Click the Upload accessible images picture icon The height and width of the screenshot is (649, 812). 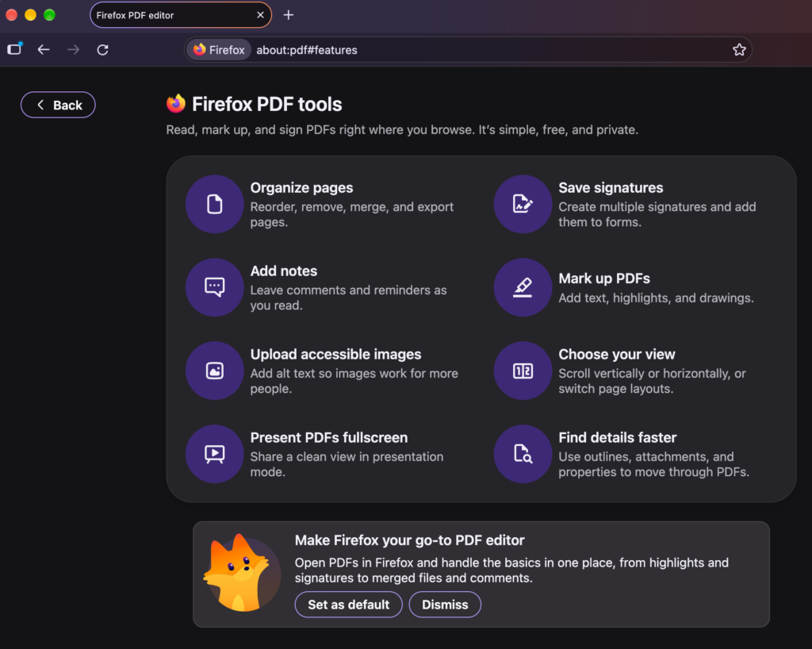tap(214, 371)
